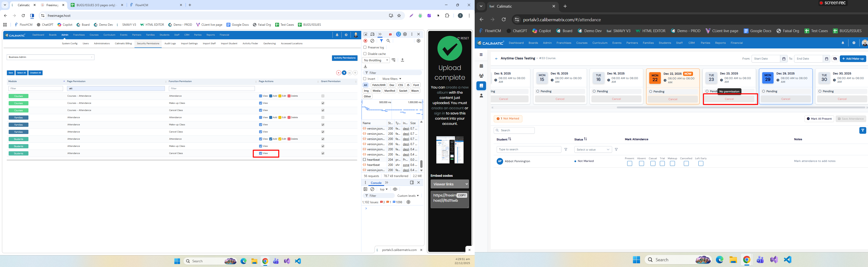Open the No throttling dropdown

(x=376, y=60)
